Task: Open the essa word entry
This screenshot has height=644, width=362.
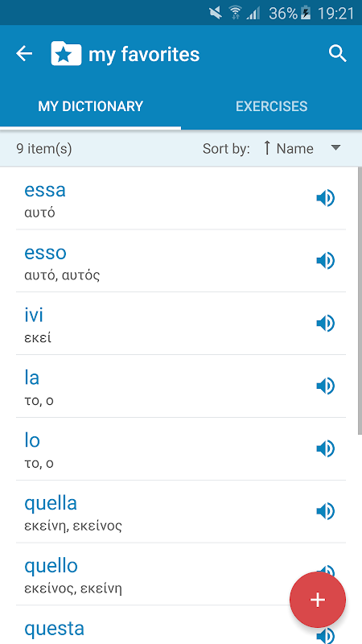Action: click(180, 198)
